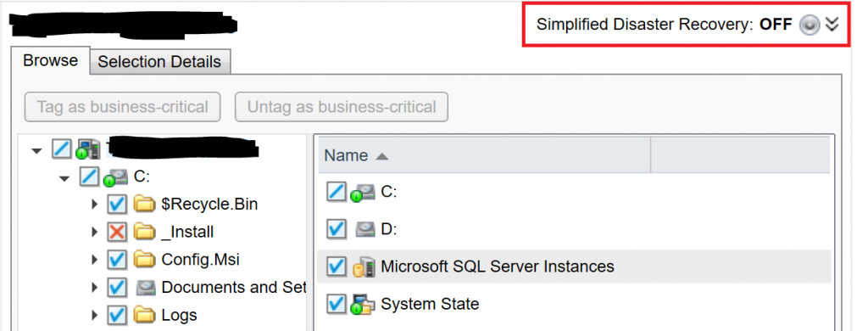Viewport: 868px width, 331px height.
Task: Click the System State icon
Action: pyautogui.click(x=363, y=305)
